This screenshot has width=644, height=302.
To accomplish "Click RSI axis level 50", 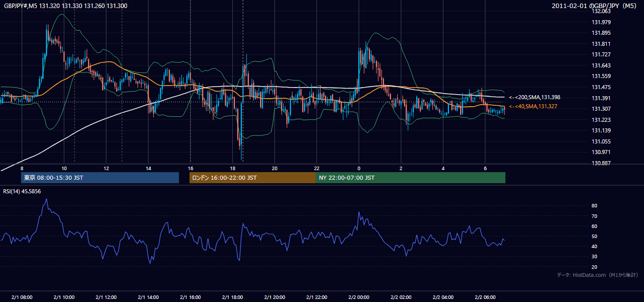I will pyautogui.click(x=595, y=236).
